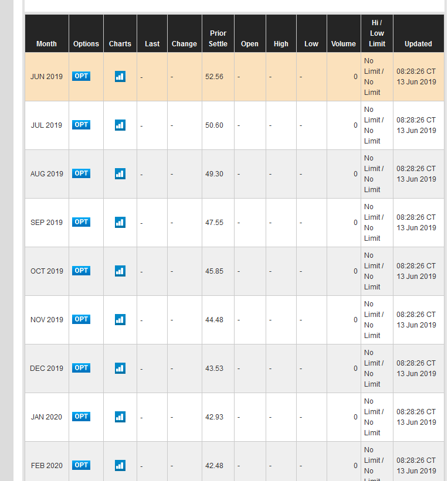Open the chart icon for DEC 2019
Image resolution: width=448 pixels, height=481 pixels.
tap(120, 368)
